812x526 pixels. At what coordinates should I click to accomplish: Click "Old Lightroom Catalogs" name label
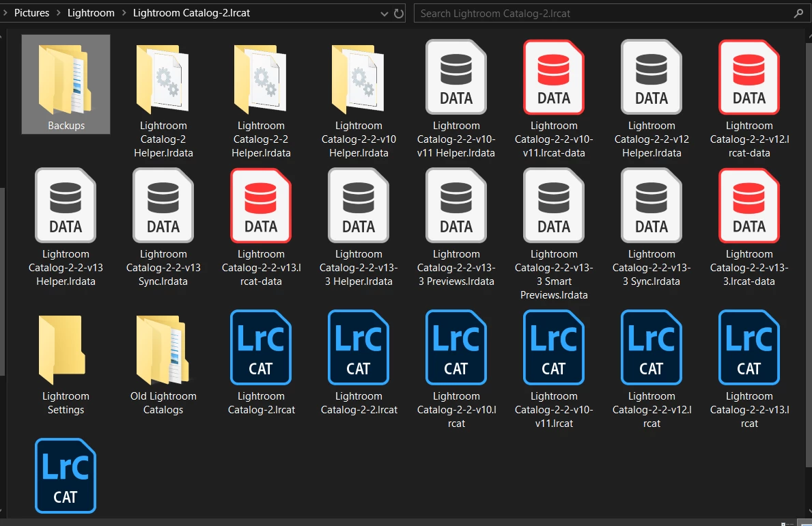point(163,402)
